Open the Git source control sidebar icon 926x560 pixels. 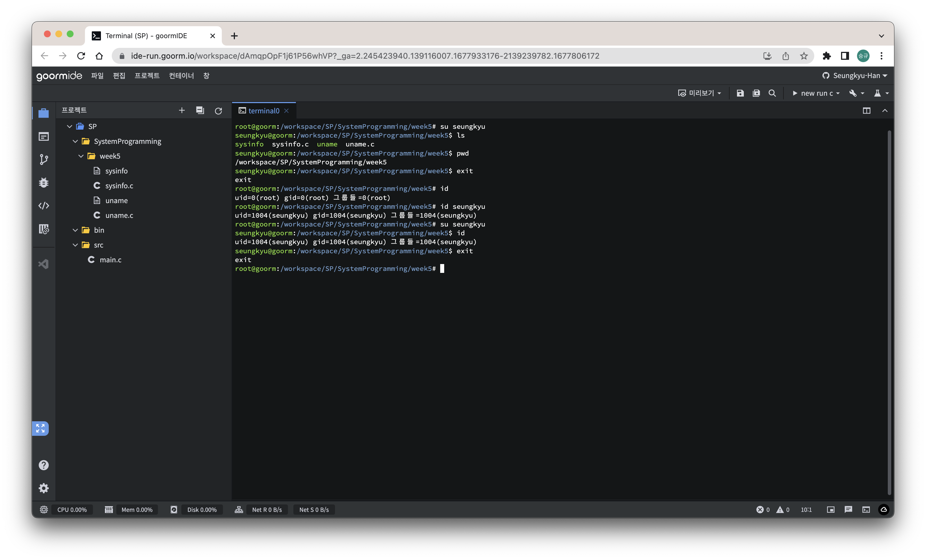tap(44, 160)
